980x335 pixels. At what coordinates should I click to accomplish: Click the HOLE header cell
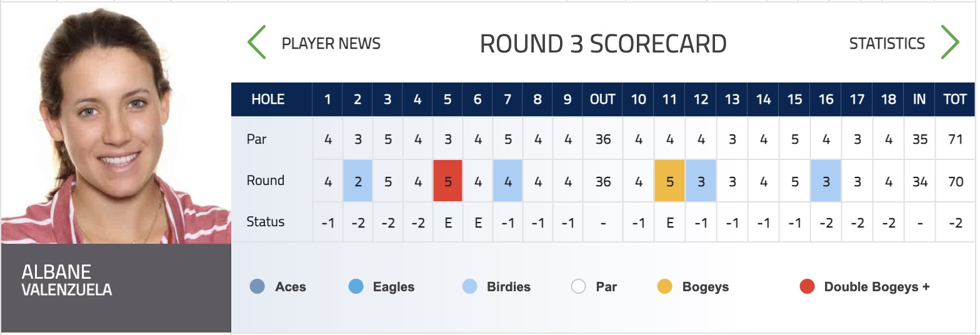pyautogui.click(x=272, y=99)
